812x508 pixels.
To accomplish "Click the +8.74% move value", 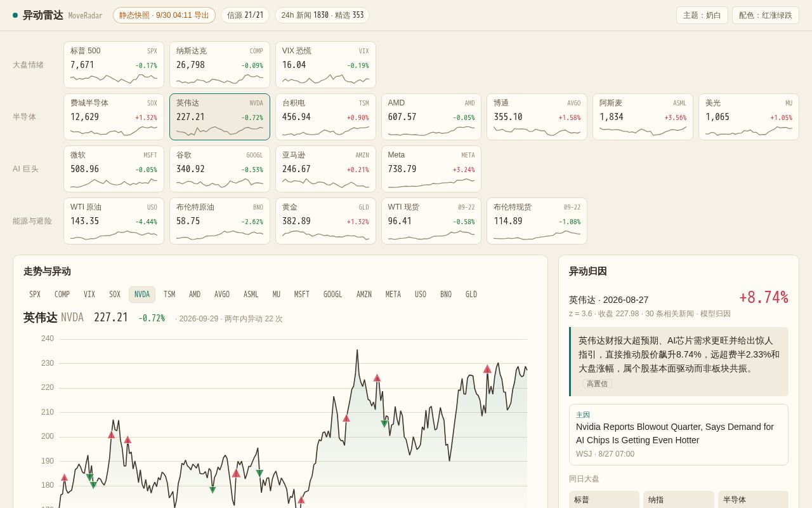I will tap(764, 298).
